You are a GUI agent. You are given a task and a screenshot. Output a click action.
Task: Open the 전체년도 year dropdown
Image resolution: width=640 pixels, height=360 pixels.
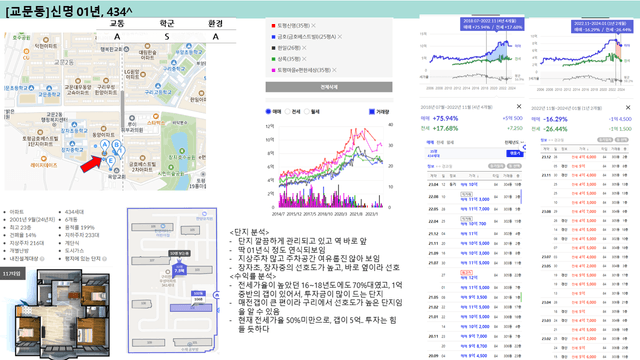tap(514, 142)
